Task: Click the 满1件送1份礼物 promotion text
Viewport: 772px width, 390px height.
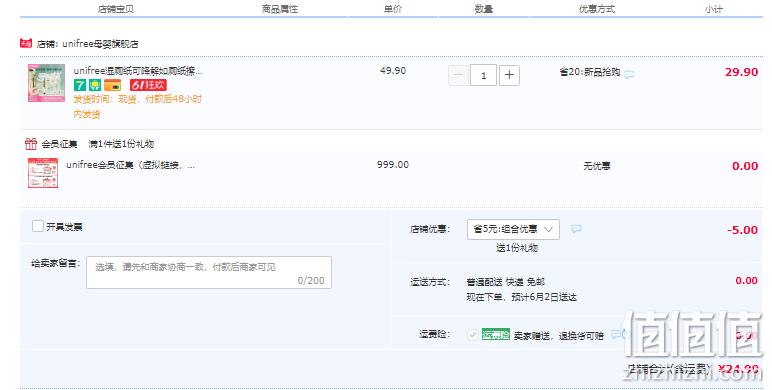Action: pyautogui.click(x=121, y=144)
